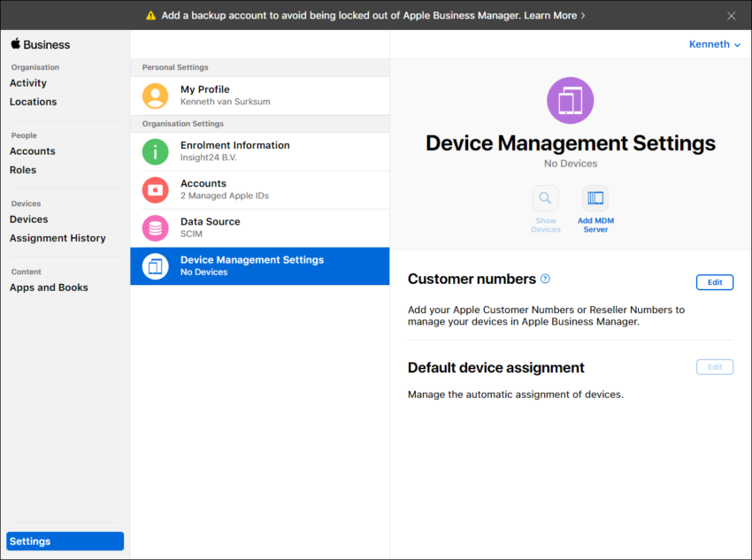Click the blue Device Management Settings list icon

(154, 265)
